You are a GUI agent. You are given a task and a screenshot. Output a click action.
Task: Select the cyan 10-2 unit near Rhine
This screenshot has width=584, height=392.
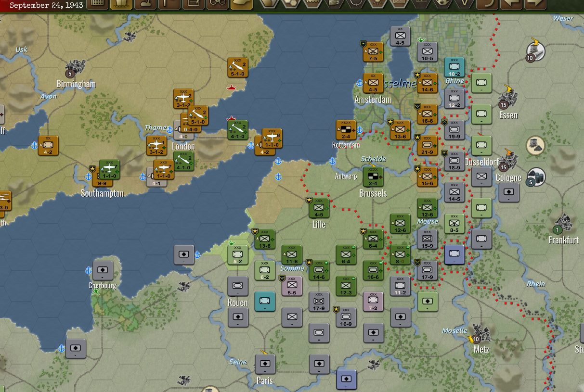(454, 67)
